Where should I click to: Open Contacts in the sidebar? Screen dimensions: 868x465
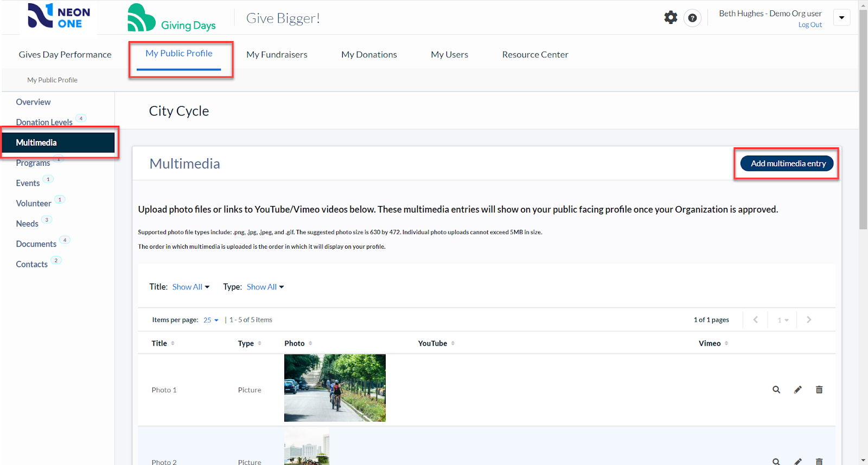[x=31, y=264]
